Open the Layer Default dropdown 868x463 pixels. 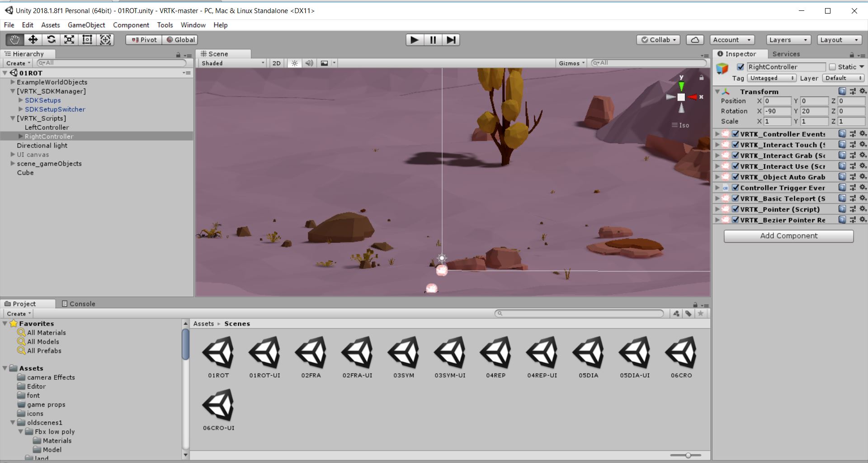coord(843,78)
